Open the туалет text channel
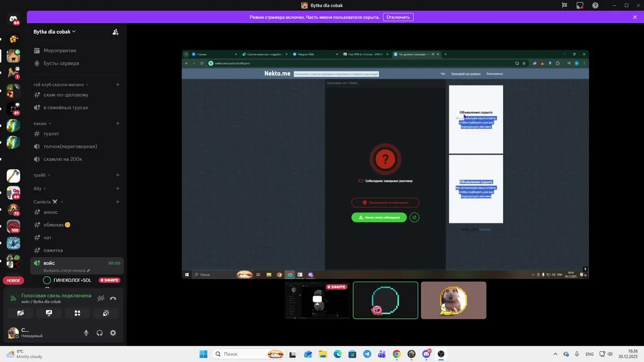The height and width of the screenshot is (362, 644). 77,134
